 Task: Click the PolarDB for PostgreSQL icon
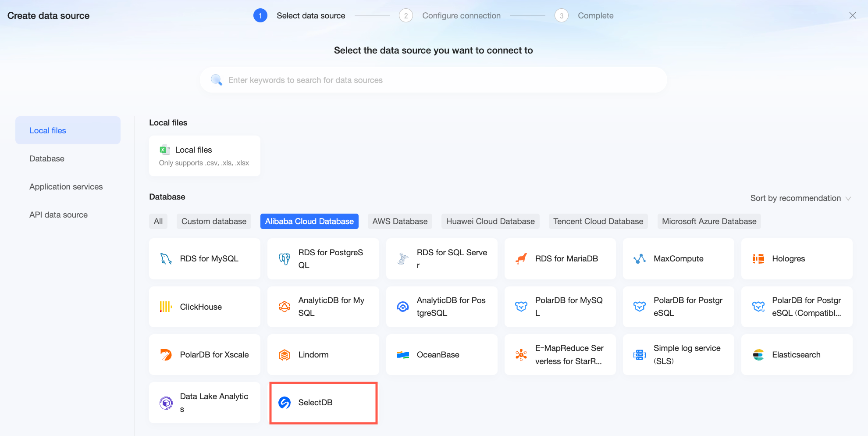tap(640, 307)
